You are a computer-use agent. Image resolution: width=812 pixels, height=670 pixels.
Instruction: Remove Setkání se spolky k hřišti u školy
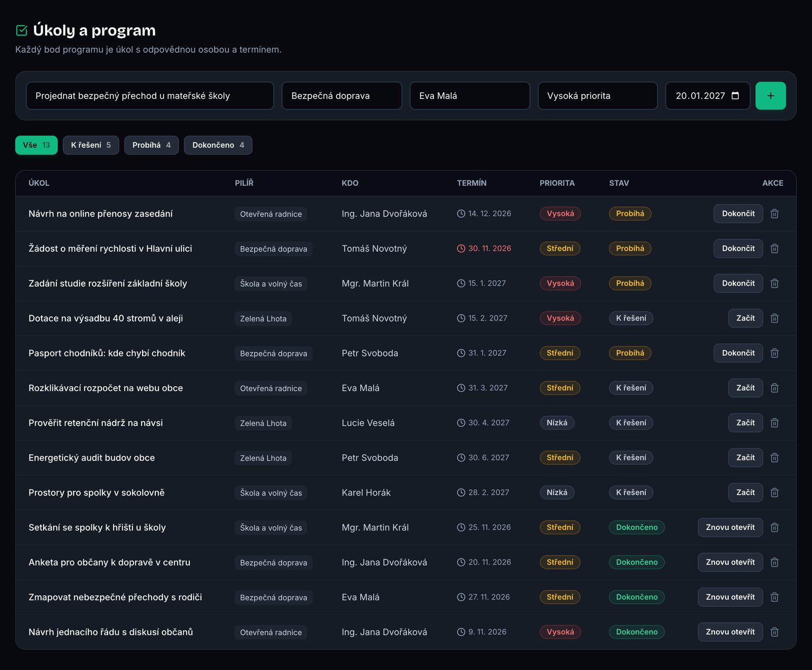point(774,527)
